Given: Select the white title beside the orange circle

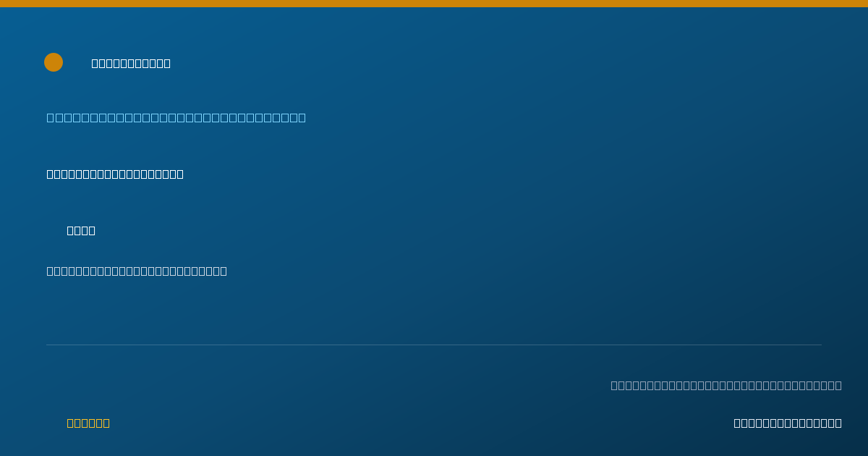Looking at the screenshot, I should pyautogui.click(x=131, y=63).
